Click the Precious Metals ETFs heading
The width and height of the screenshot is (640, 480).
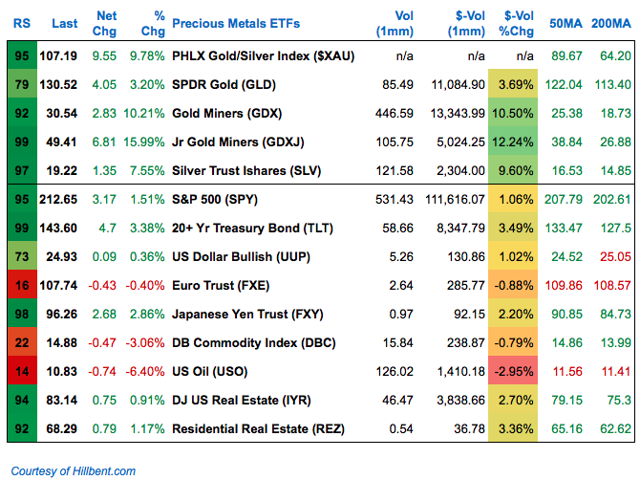tap(236, 23)
